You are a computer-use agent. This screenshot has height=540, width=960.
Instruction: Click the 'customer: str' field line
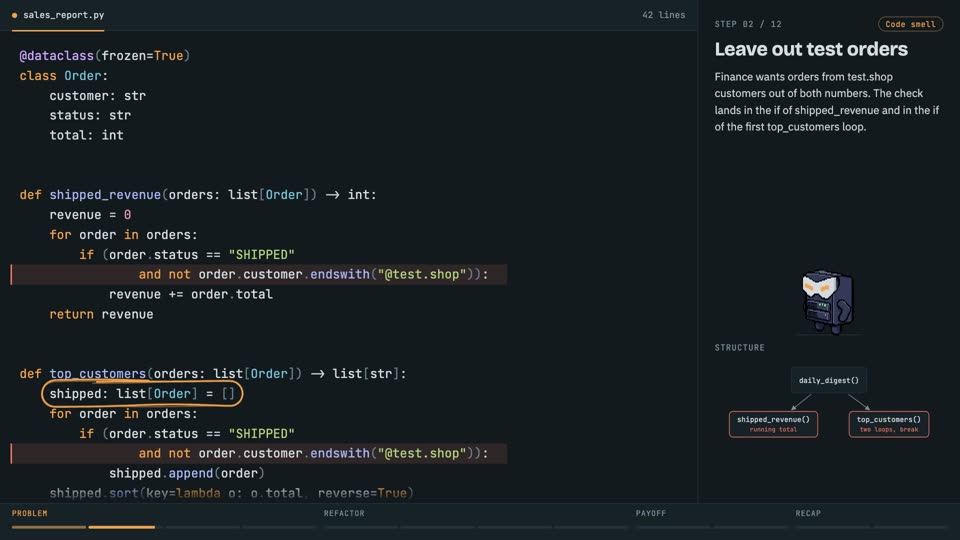(97, 96)
